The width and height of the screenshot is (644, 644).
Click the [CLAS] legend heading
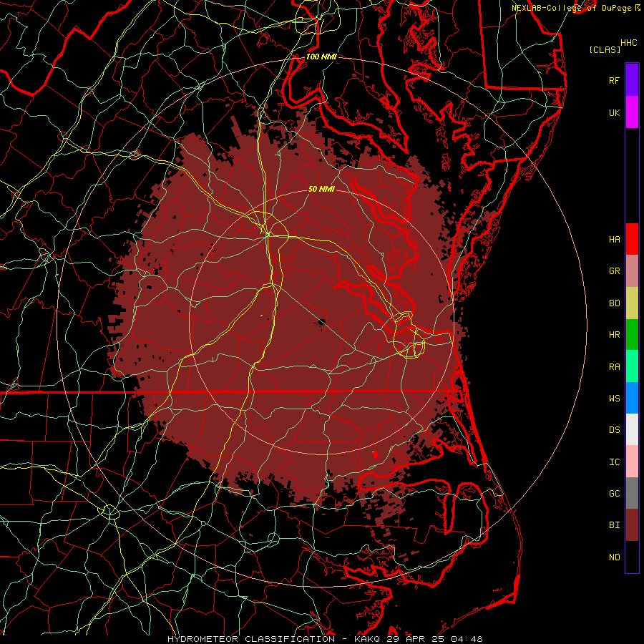coord(605,49)
